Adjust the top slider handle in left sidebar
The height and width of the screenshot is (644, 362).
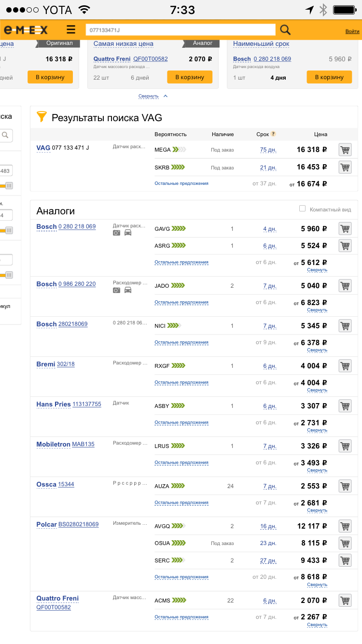click(x=9, y=186)
